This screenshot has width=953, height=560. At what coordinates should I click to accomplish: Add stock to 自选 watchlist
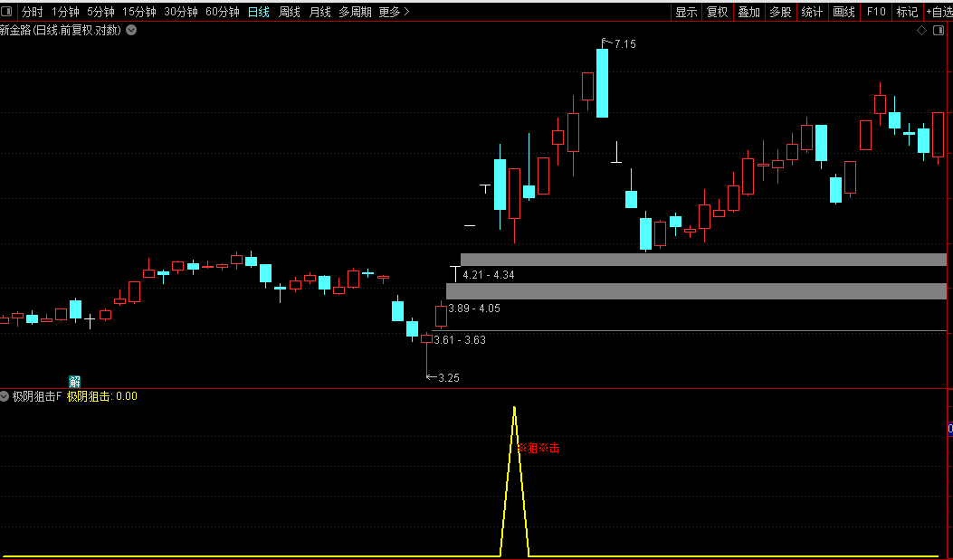point(939,12)
